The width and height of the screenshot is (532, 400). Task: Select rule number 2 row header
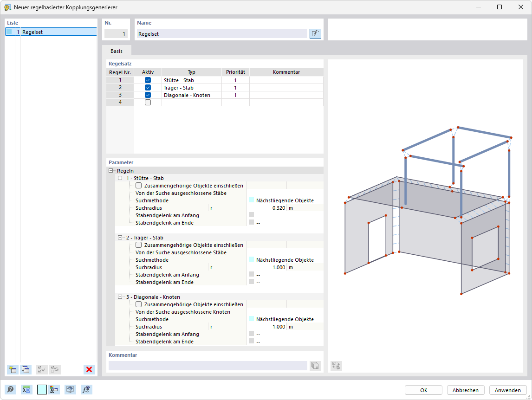click(120, 88)
